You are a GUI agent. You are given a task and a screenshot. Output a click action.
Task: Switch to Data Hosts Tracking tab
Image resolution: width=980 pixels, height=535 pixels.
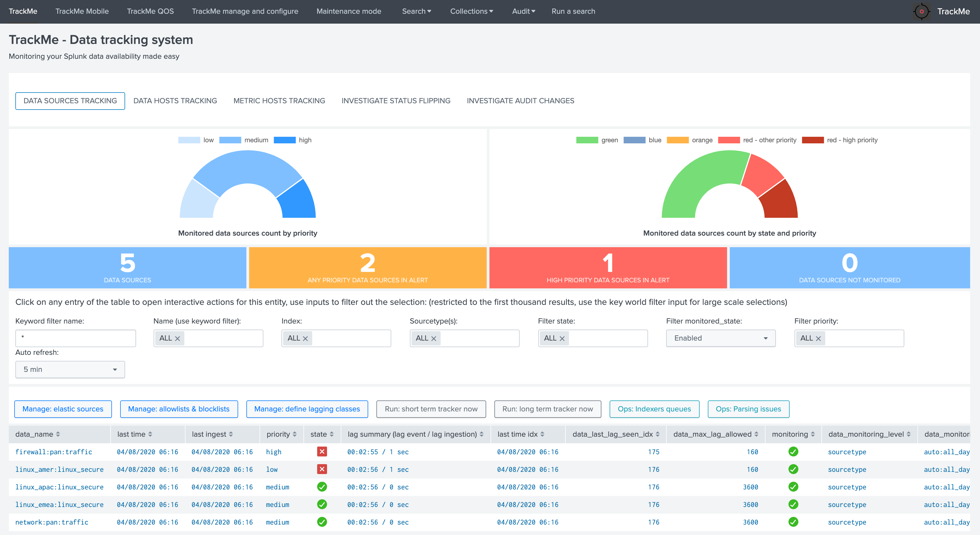pyautogui.click(x=175, y=101)
